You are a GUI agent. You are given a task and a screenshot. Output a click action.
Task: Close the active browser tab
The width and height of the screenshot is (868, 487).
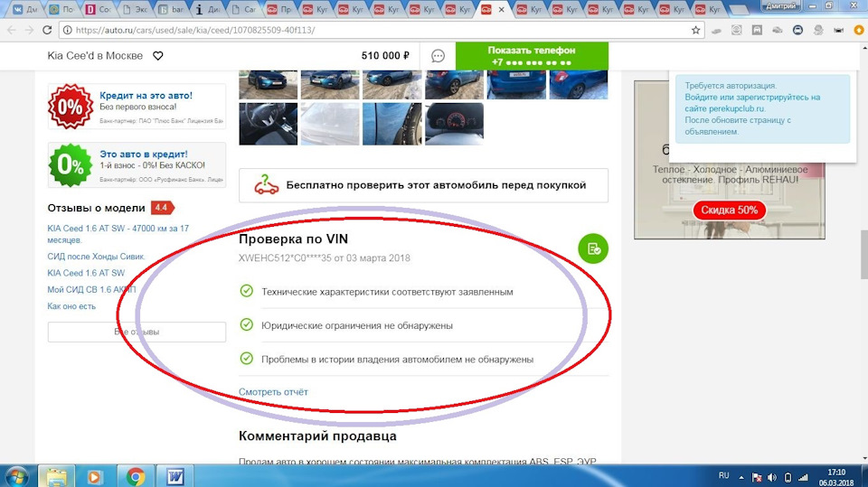click(501, 9)
